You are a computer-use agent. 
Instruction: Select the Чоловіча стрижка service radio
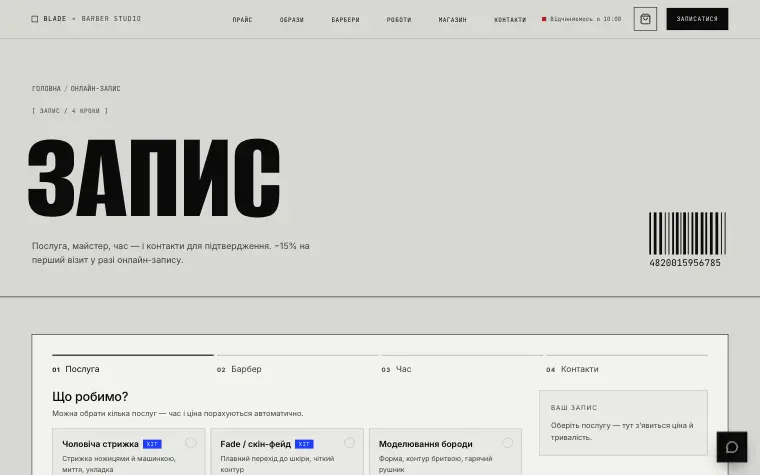[x=191, y=443]
